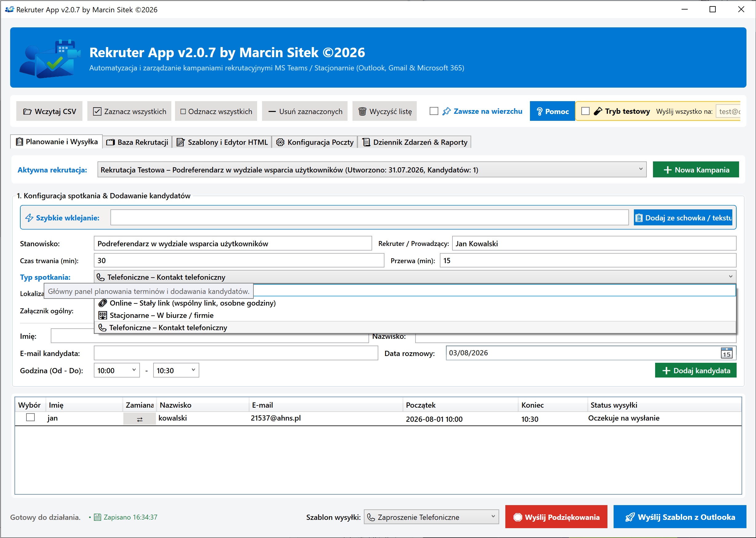The width and height of the screenshot is (756, 538).
Task: Open the Baza Rekrutacji tab
Action: (x=137, y=142)
